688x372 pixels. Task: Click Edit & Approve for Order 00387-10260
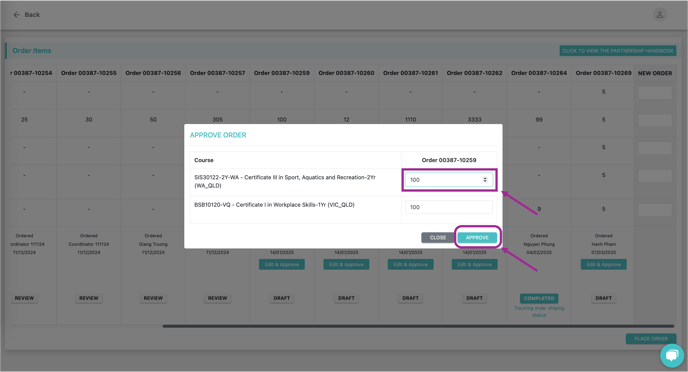pyautogui.click(x=346, y=265)
